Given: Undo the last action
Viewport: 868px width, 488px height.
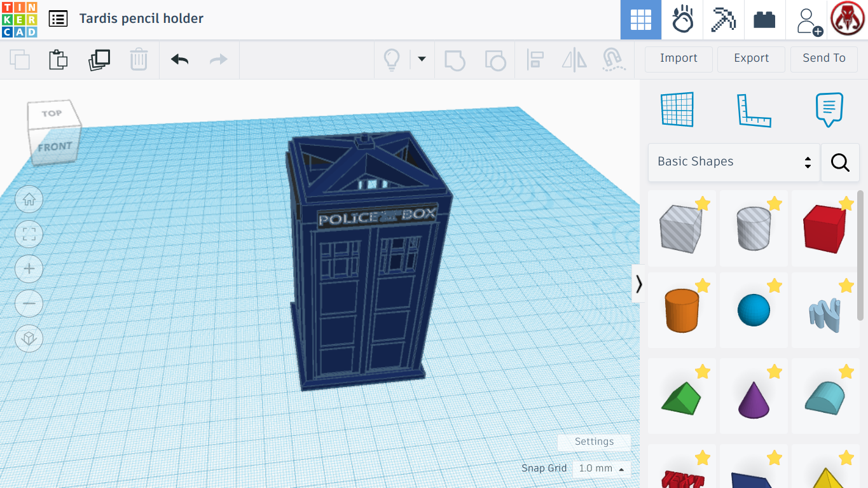Looking at the screenshot, I should (179, 60).
